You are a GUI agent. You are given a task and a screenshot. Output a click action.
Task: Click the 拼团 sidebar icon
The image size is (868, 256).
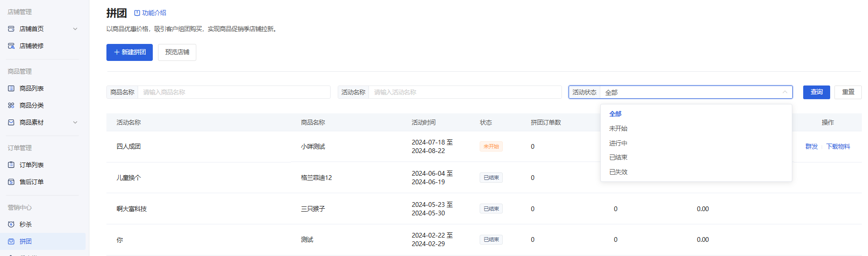[11, 241]
